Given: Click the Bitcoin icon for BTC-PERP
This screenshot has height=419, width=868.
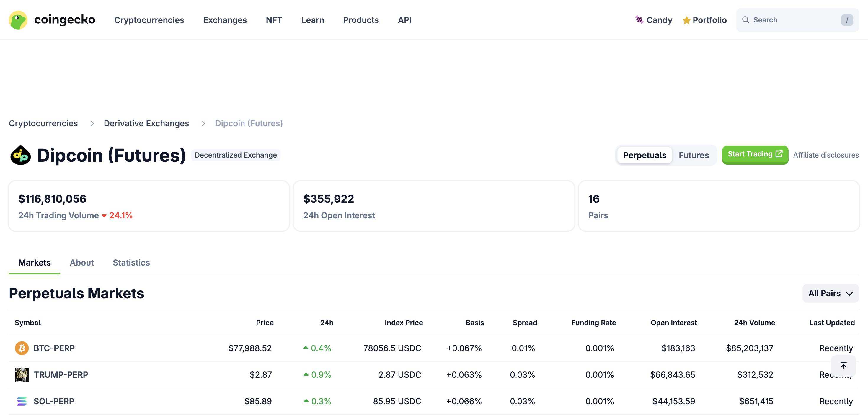Looking at the screenshot, I should tap(22, 348).
